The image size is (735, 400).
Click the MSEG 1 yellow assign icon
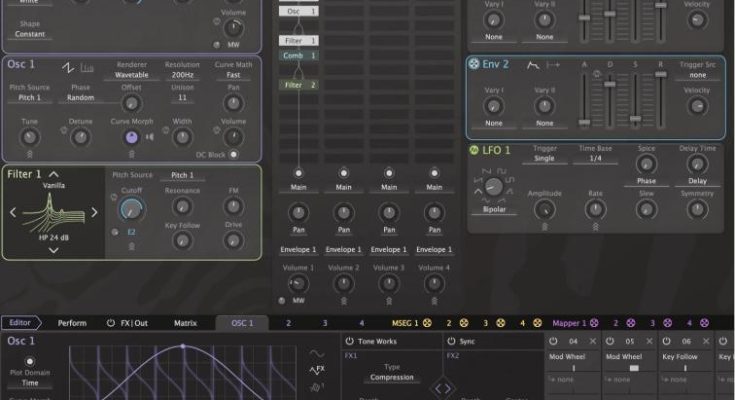point(428,323)
